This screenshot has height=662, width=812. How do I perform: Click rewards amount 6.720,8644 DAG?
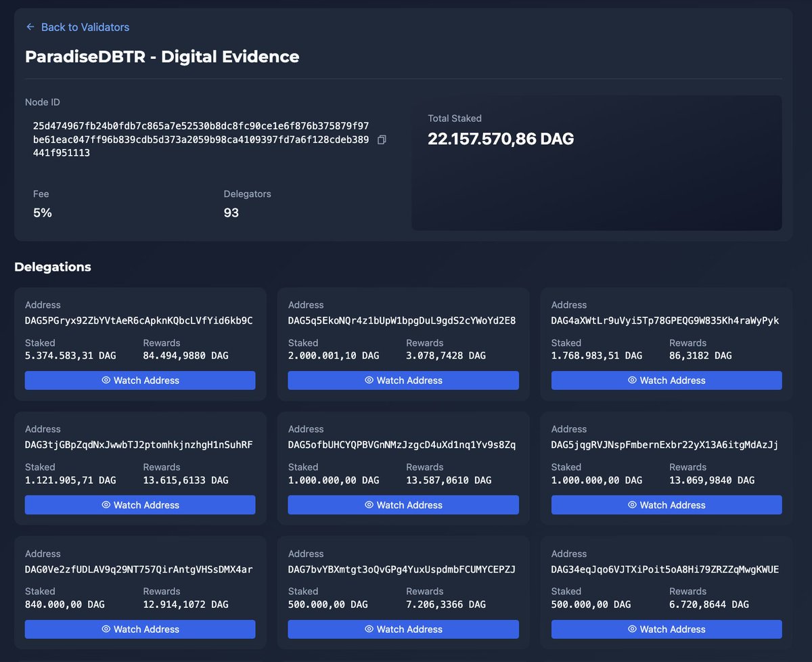tap(709, 604)
